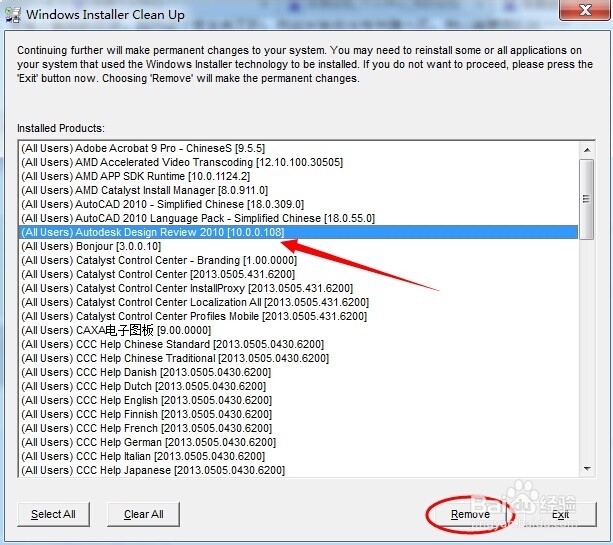Click the vertical scrollbar thumb
This screenshot has height=545, width=613.
586,199
